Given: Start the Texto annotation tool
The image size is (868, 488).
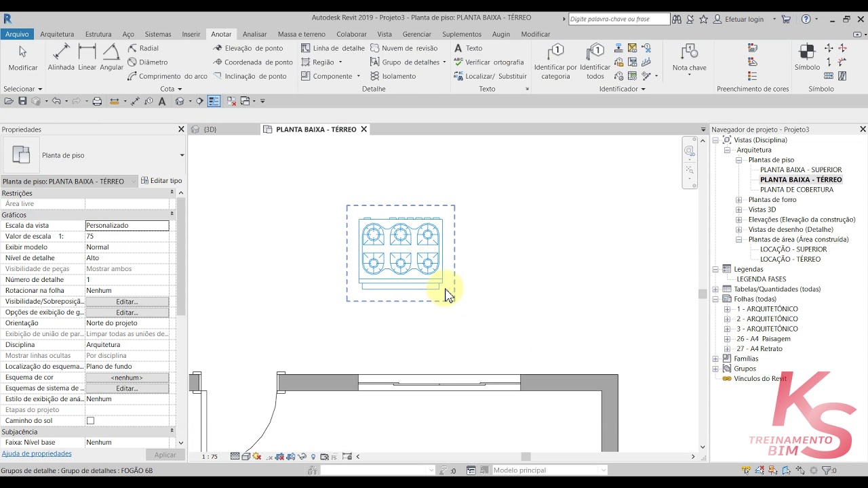Looking at the screenshot, I should (469, 48).
